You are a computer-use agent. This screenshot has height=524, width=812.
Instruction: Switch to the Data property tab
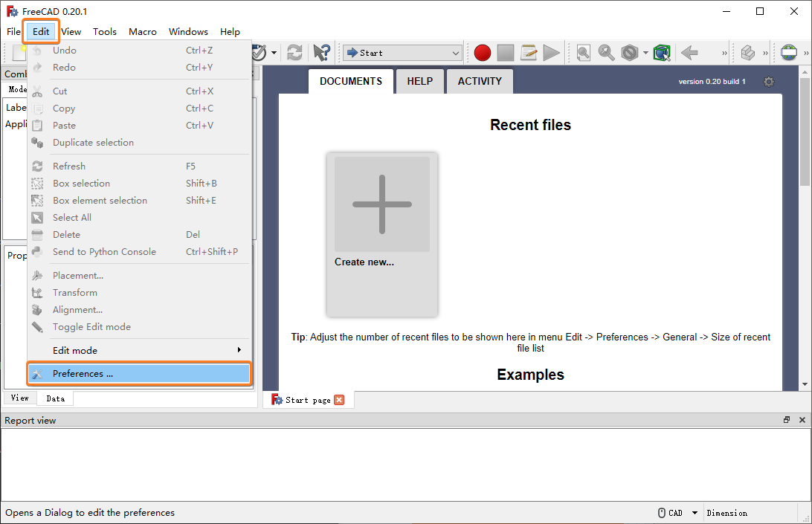tap(56, 398)
